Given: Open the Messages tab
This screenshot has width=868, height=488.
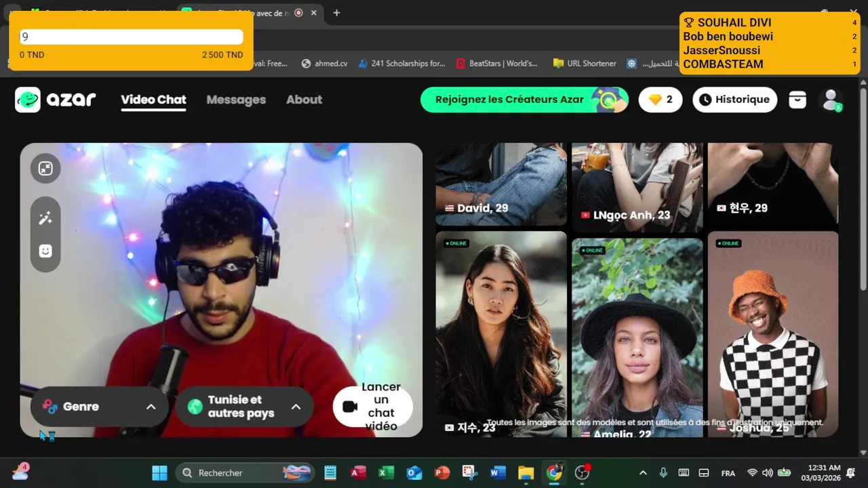Looking at the screenshot, I should [236, 100].
